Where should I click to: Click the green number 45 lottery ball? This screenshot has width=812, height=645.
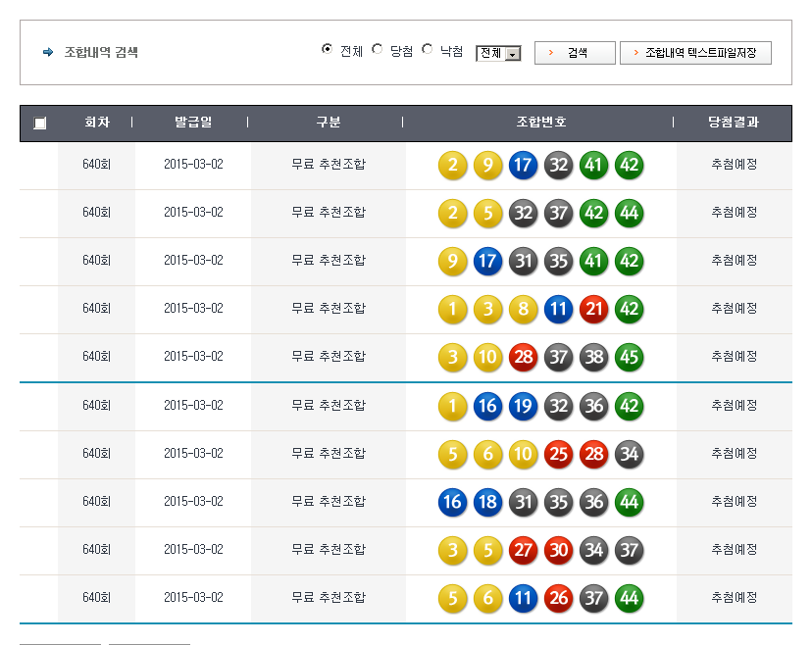(x=629, y=358)
